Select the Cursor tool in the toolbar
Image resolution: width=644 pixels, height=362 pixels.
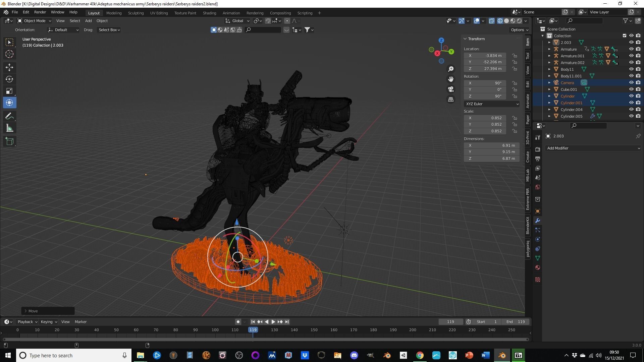9,54
